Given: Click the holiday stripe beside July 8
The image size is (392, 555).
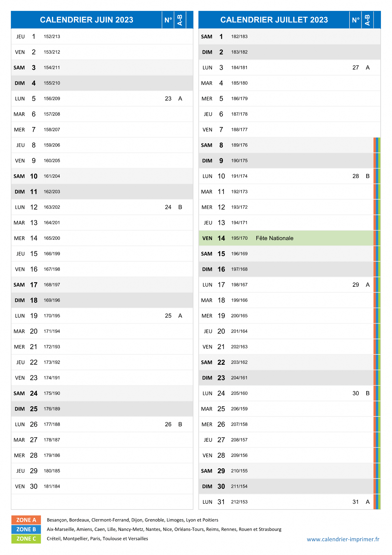Looking at the screenshot, I should pos(377,145).
